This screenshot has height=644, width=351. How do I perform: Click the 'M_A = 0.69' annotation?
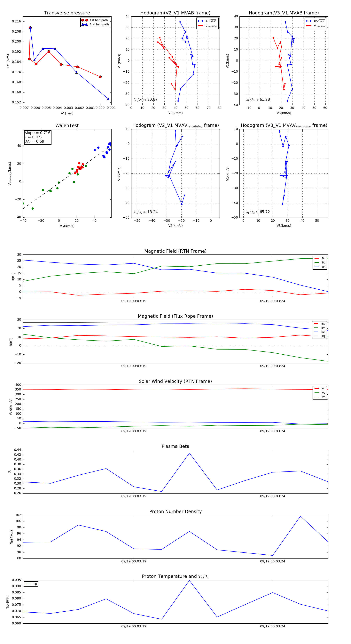click(35, 141)
